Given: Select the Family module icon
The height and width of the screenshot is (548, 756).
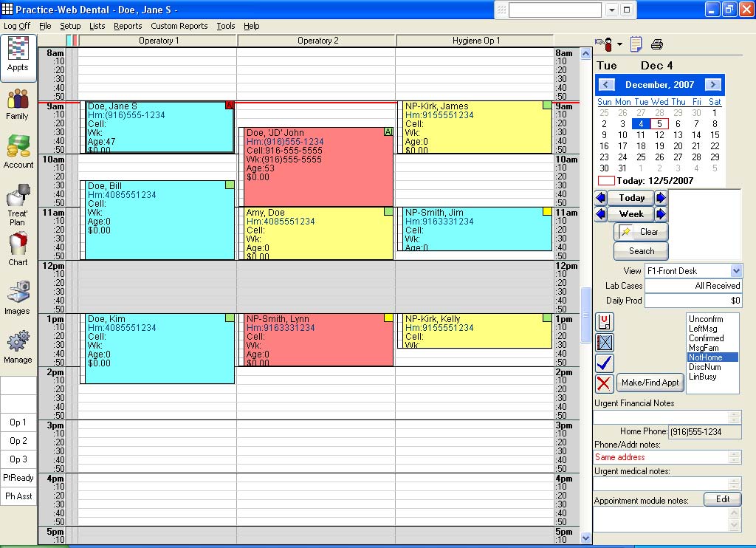Looking at the screenshot, I should 18,104.
